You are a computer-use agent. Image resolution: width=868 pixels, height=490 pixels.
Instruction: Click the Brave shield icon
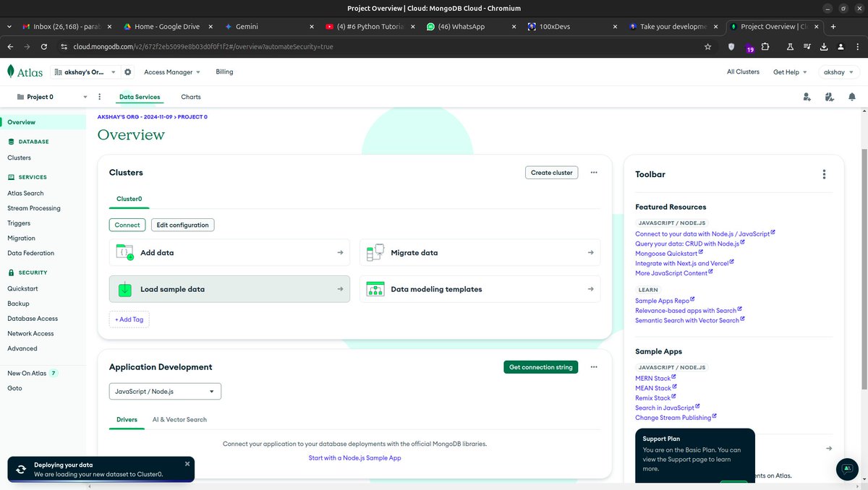pyautogui.click(x=731, y=46)
